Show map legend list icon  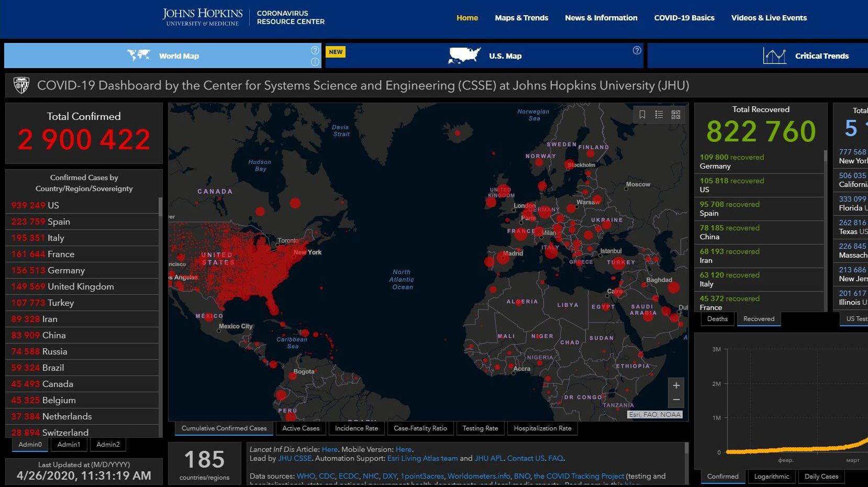click(659, 114)
